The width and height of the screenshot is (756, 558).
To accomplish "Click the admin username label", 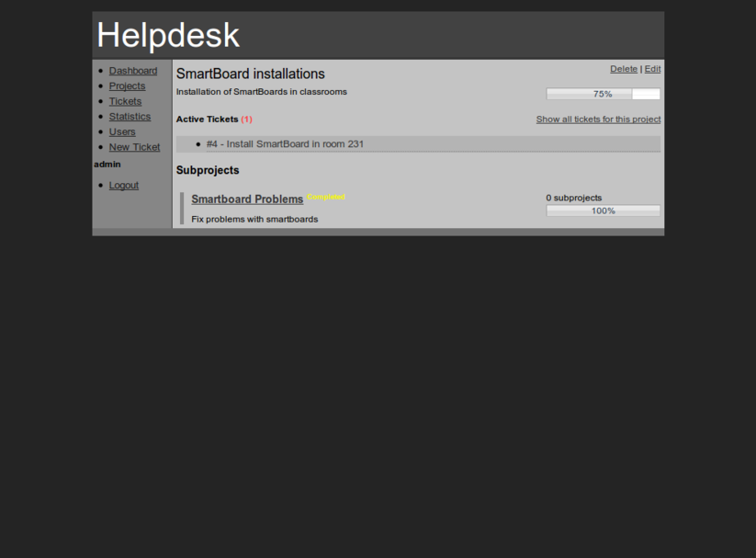I will tap(107, 165).
